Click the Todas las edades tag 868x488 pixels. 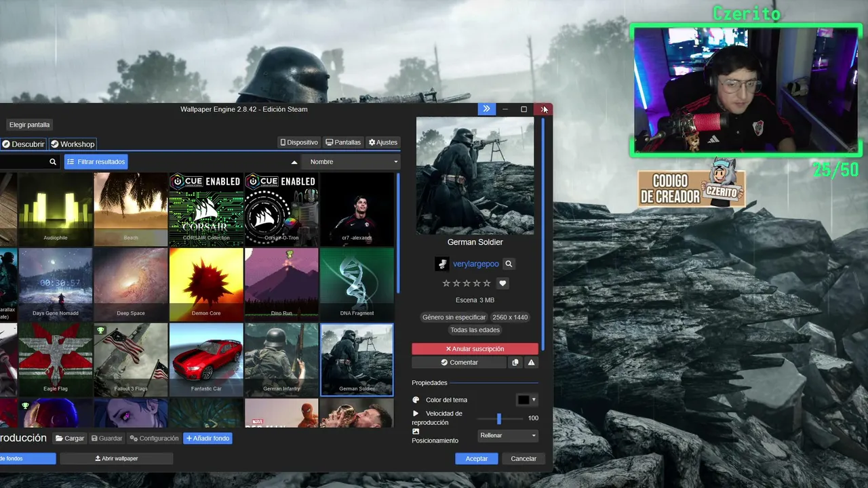pos(475,330)
